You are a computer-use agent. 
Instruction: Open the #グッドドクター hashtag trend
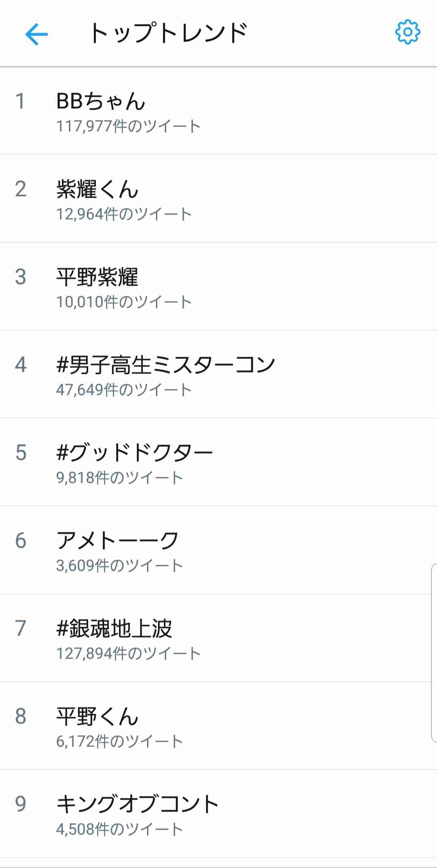pyautogui.click(x=134, y=452)
